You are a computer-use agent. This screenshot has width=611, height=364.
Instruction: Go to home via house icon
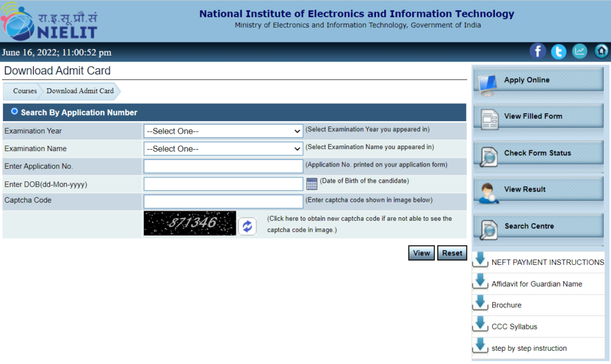pos(601,51)
